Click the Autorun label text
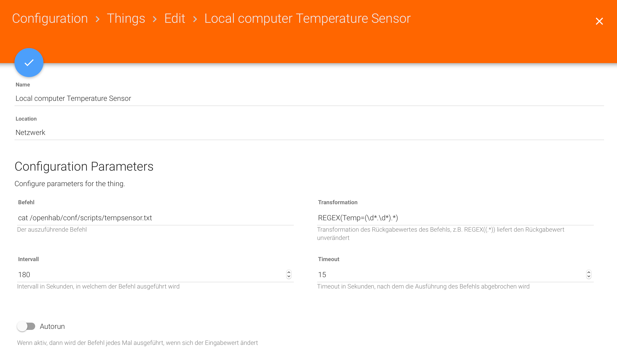 [x=52, y=327]
